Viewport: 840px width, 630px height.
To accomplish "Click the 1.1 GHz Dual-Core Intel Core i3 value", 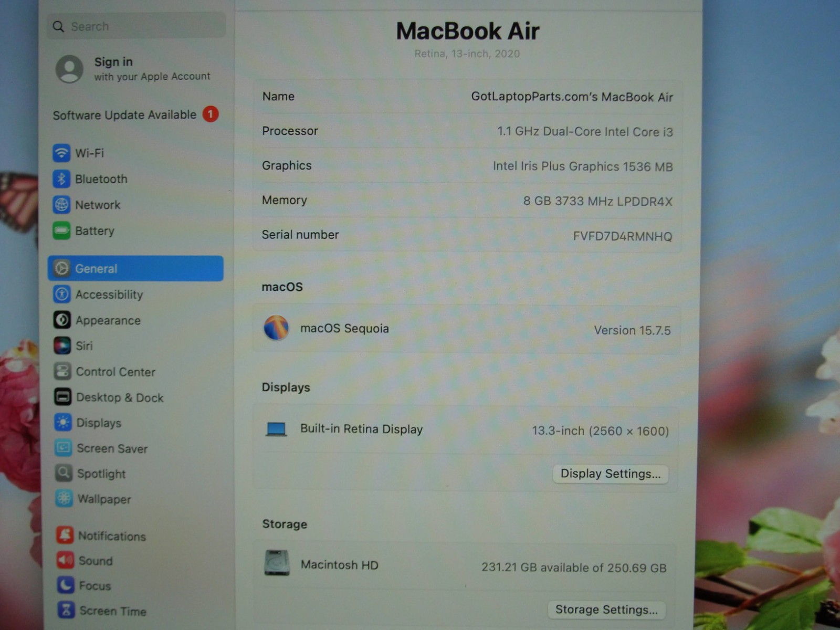I will pyautogui.click(x=585, y=132).
